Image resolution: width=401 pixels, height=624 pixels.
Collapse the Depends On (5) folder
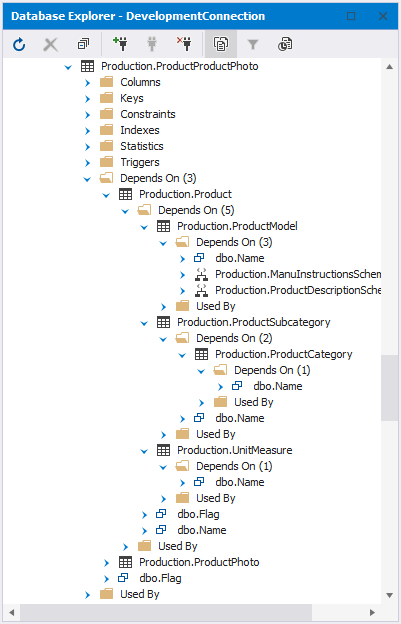[x=125, y=211]
